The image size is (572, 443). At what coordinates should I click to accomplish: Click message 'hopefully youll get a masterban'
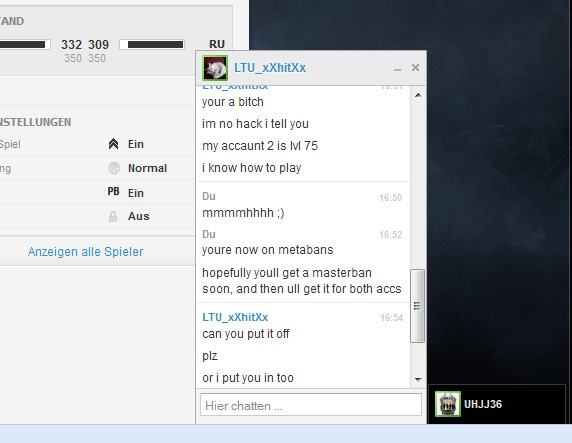pos(287,273)
